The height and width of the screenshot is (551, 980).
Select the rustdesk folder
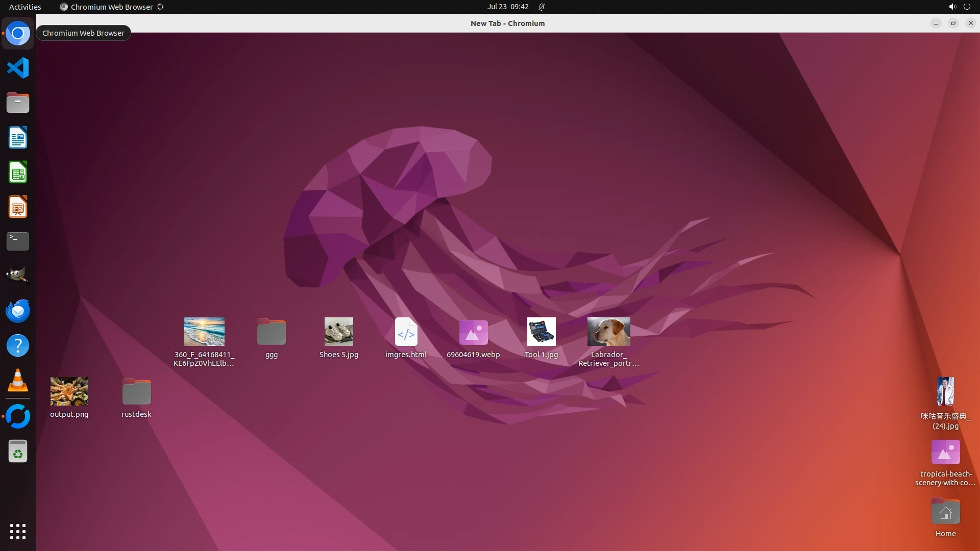(x=136, y=392)
